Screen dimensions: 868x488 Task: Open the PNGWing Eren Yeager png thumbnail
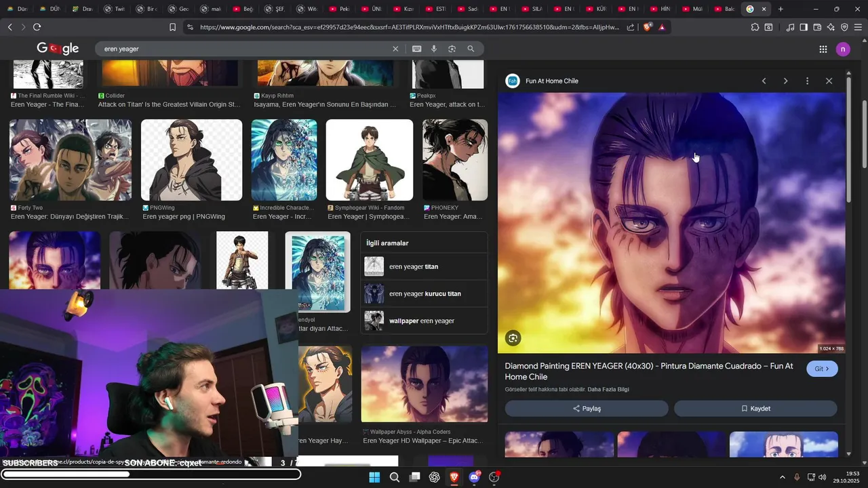point(191,160)
